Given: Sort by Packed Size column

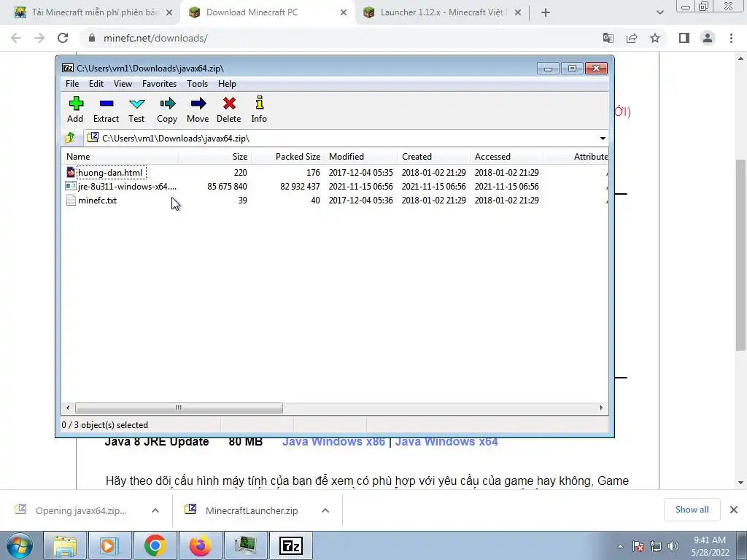Looking at the screenshot, I should (287, 157).
